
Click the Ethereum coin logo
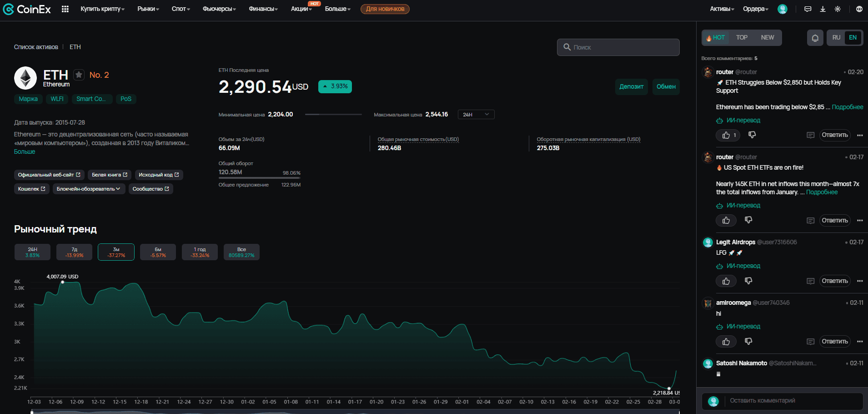(x=25, y=78)
